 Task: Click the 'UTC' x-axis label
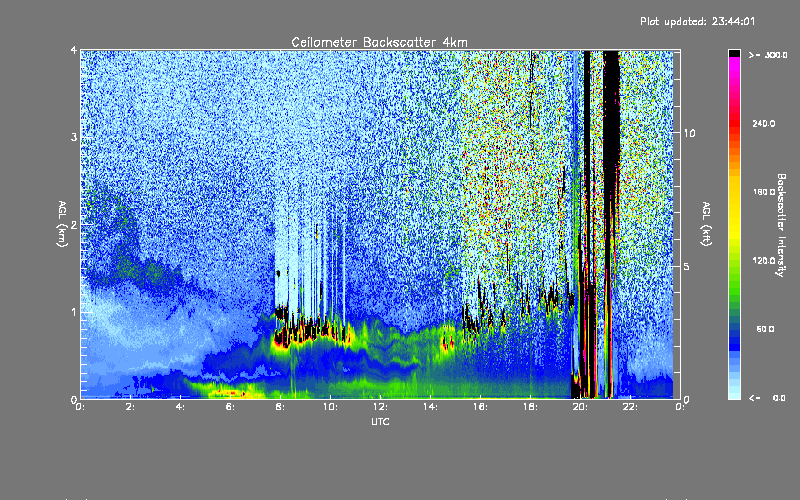point(380,421)
